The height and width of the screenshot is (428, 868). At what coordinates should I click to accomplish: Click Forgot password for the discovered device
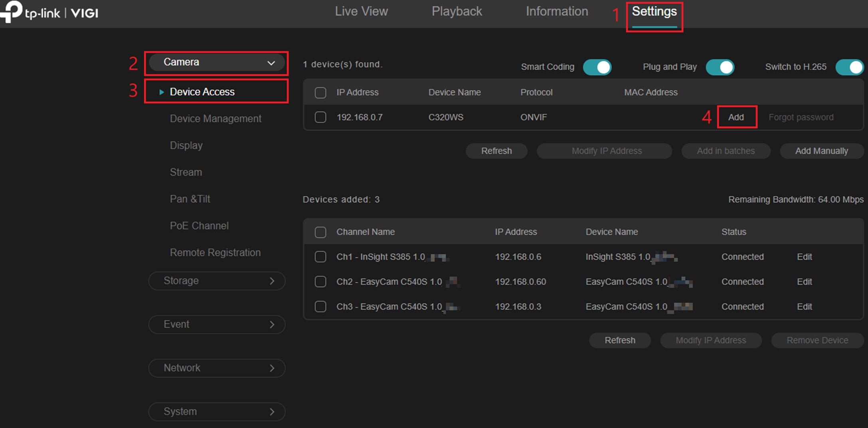coord(801,117)
